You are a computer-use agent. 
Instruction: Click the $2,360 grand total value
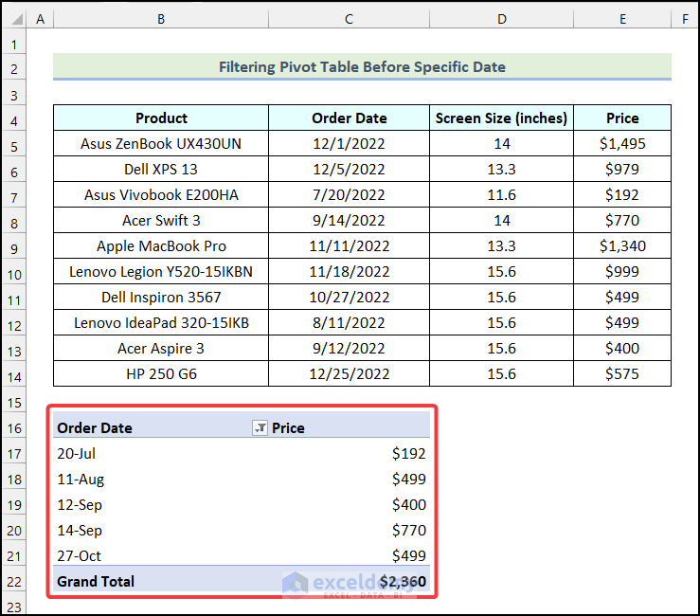(403, 581)
